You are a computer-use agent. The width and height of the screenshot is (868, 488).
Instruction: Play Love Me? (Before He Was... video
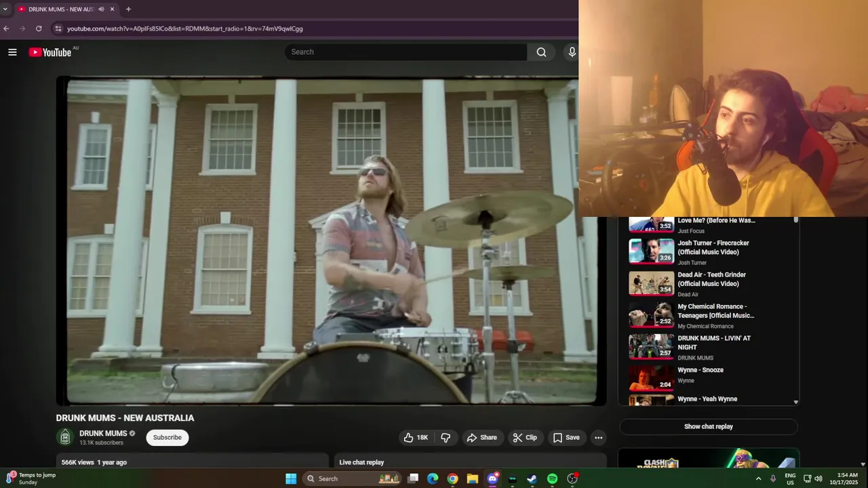(x=716, y=220)
